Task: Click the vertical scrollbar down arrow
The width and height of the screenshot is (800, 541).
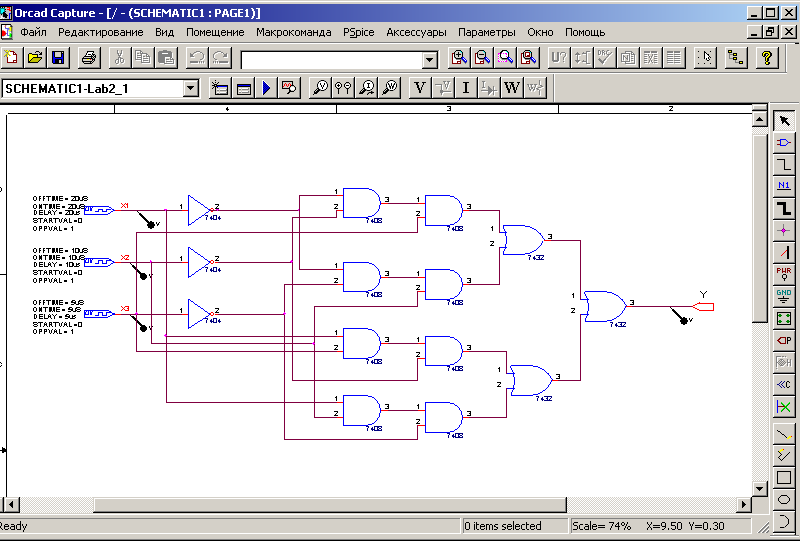Action: (760, 488)
